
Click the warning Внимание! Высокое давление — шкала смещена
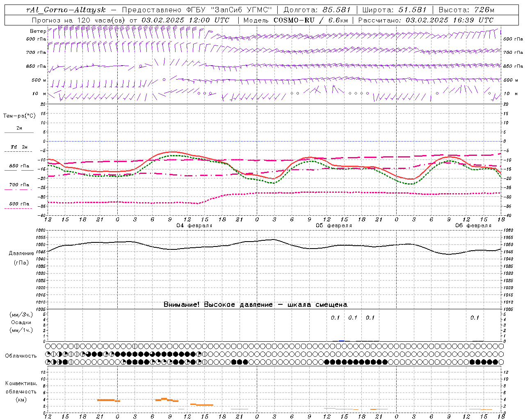pos(256,305)
